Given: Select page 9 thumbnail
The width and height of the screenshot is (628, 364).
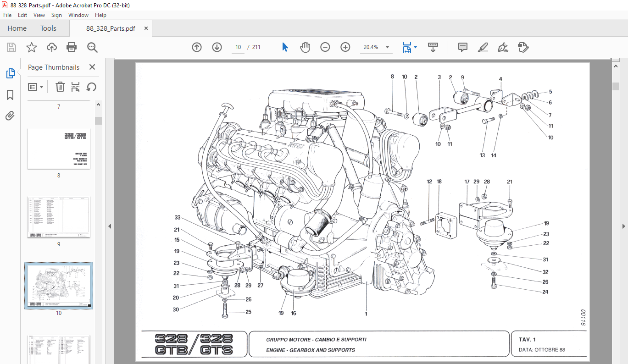Looking at the screenshot, I should pyautogui.click(x=59, y=217).
